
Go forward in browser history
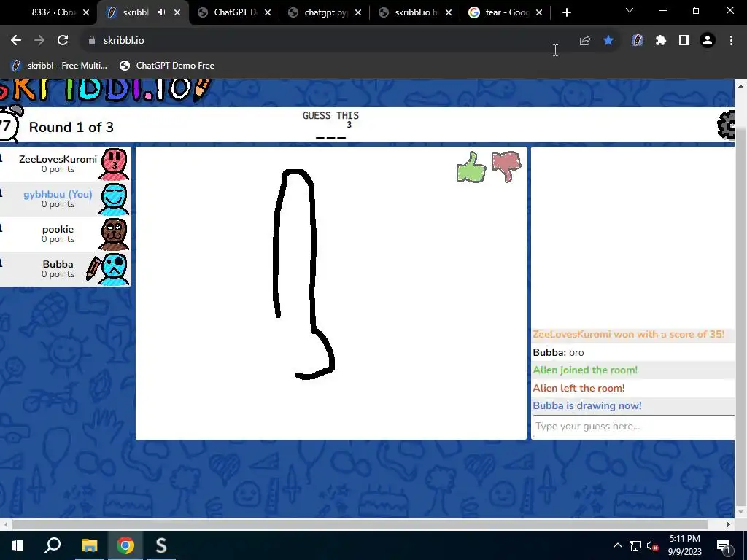39,41
